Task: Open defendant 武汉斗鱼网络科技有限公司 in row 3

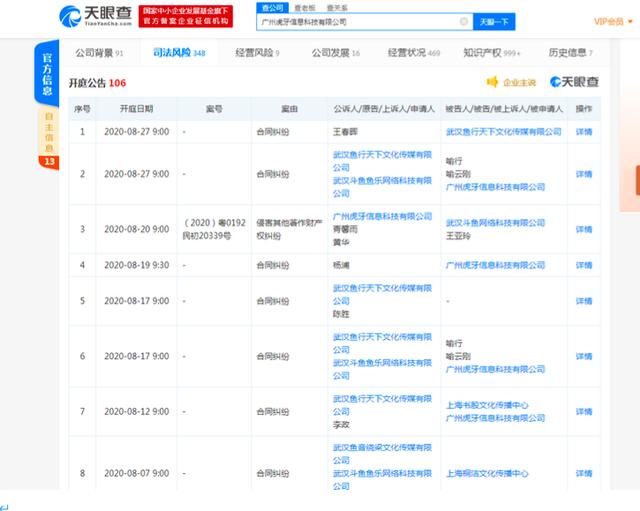Action: click(496, 223)
